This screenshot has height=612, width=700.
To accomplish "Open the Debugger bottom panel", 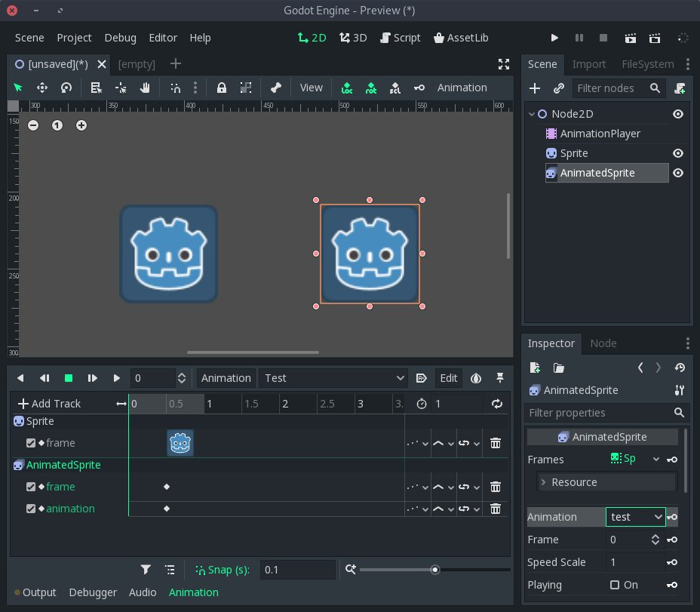I will coord(93,592).
